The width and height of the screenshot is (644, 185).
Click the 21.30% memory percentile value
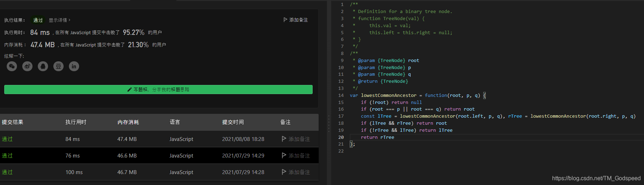click(138, 45)
